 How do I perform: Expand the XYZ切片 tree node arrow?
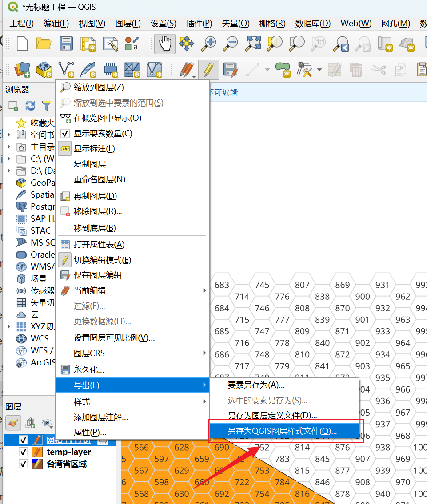point(9,326)
